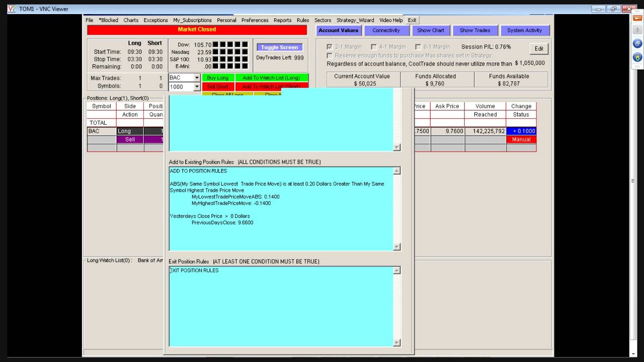This screenshot has height=362, width=644.
Task: Click the BAC symbol cell in positions table
Action: [x=102, y=131]
